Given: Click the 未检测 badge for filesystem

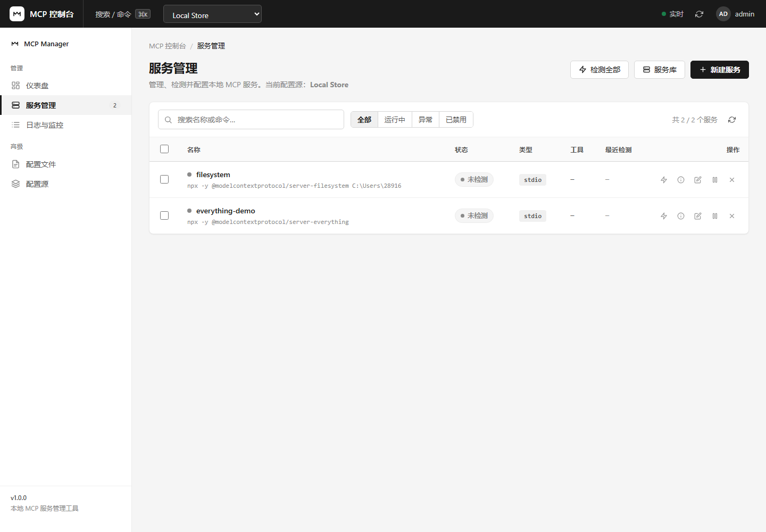Looking at the screenshot, I should coord(474,180).
